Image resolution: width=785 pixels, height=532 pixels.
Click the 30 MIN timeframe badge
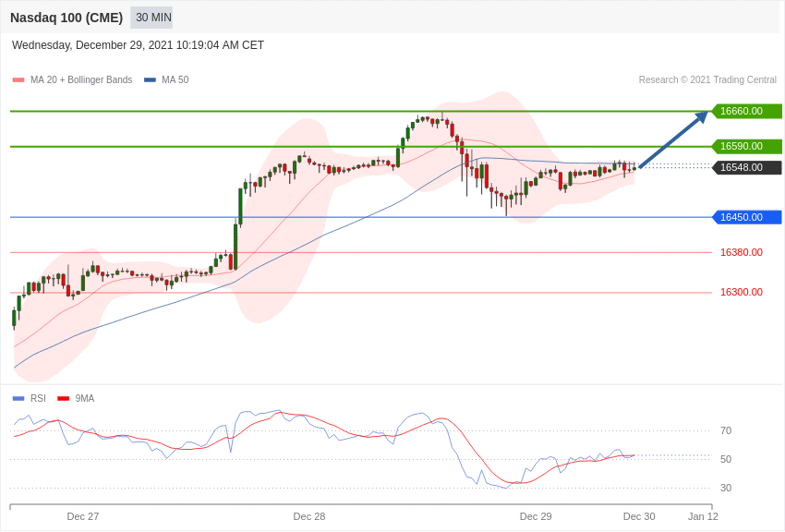151,18
